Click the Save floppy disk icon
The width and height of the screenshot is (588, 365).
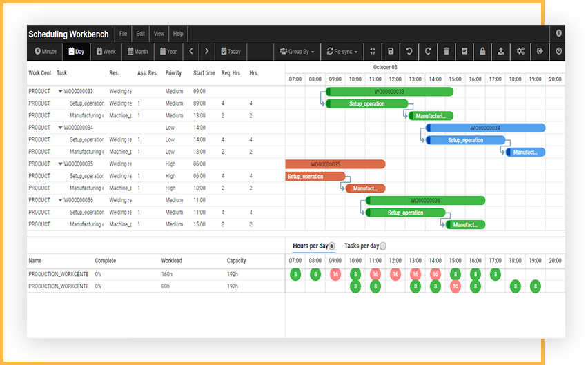point(391,52)
